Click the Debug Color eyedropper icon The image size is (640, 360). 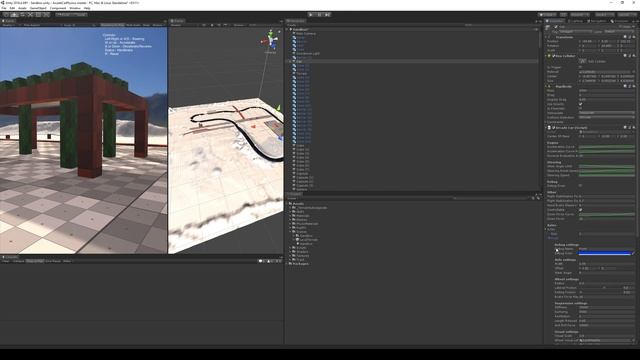(x=633, y=253)
